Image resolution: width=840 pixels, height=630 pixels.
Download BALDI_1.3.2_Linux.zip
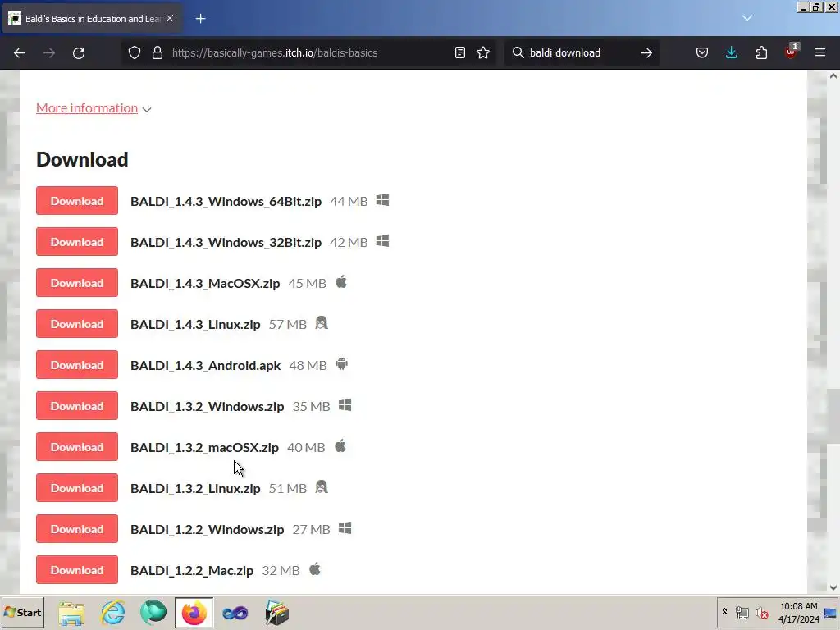[77, 488]
